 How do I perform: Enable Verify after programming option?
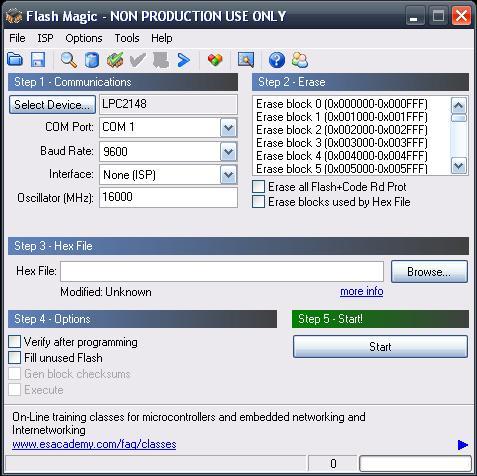[14, 342]
